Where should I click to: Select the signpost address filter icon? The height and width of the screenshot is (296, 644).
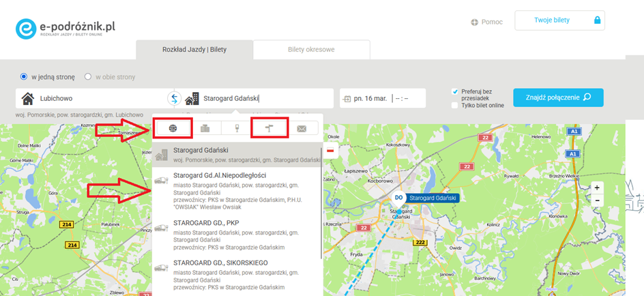pyautogui.click(x=269, y=128)
